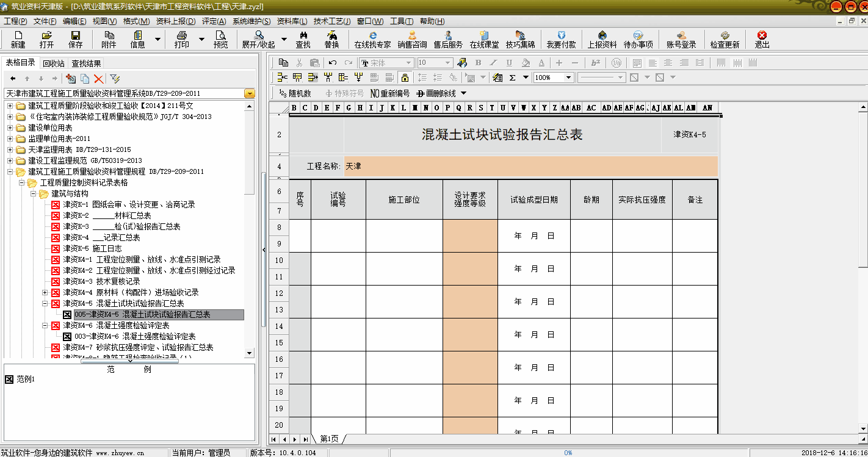Open 检查更新 (Check for updates)
The height and width of the screenshot is (457, 868).
(725, 40)
